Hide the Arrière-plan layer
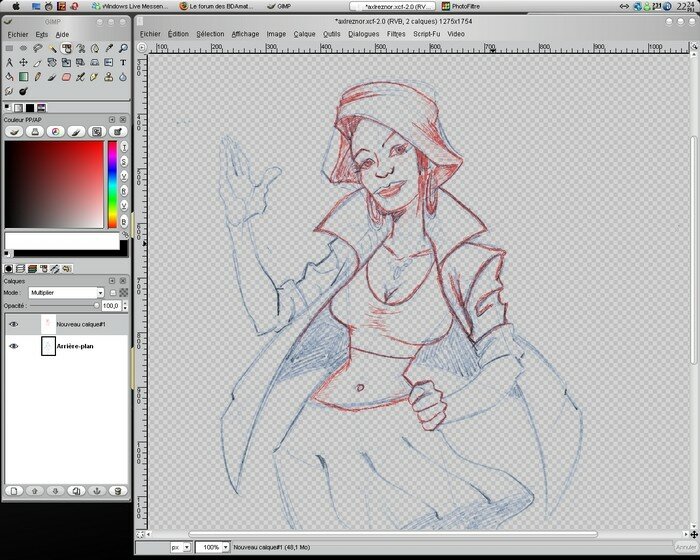The image size is (700, 560). pos(14,346)
